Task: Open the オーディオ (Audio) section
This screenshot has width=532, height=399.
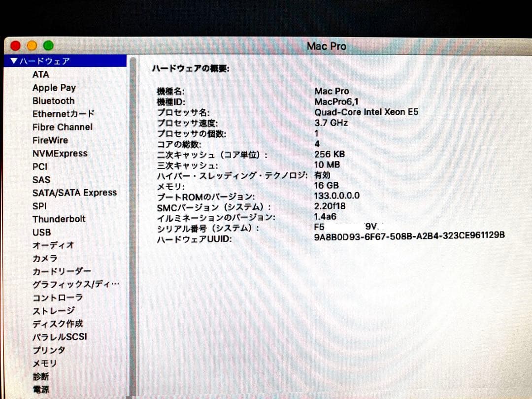Action: [53, 245]
